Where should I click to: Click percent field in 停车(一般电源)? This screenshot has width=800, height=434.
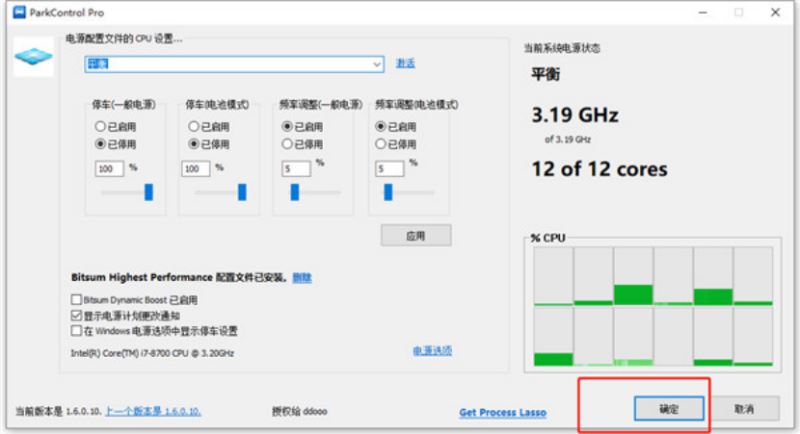point(109,169)
